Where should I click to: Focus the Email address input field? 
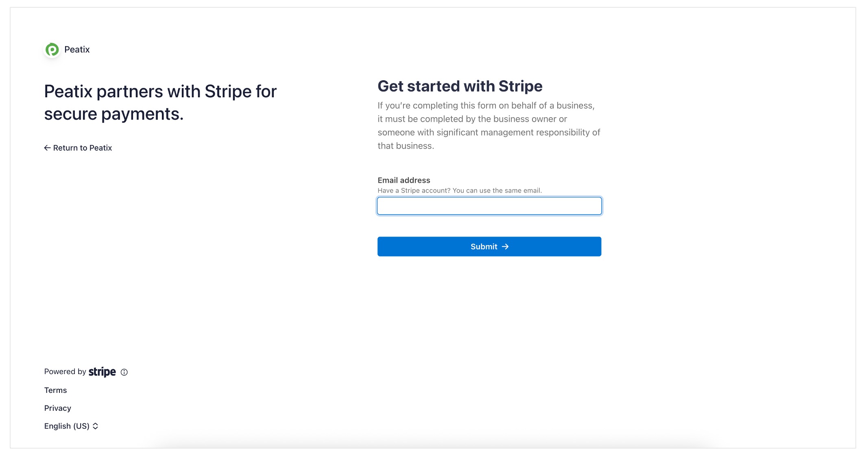coord(489,206)
